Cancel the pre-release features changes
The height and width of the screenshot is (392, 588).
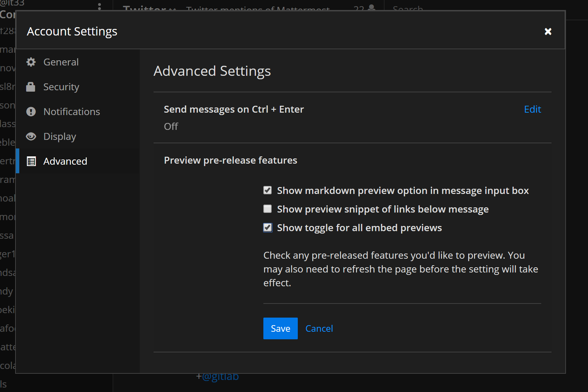point(319,328)
